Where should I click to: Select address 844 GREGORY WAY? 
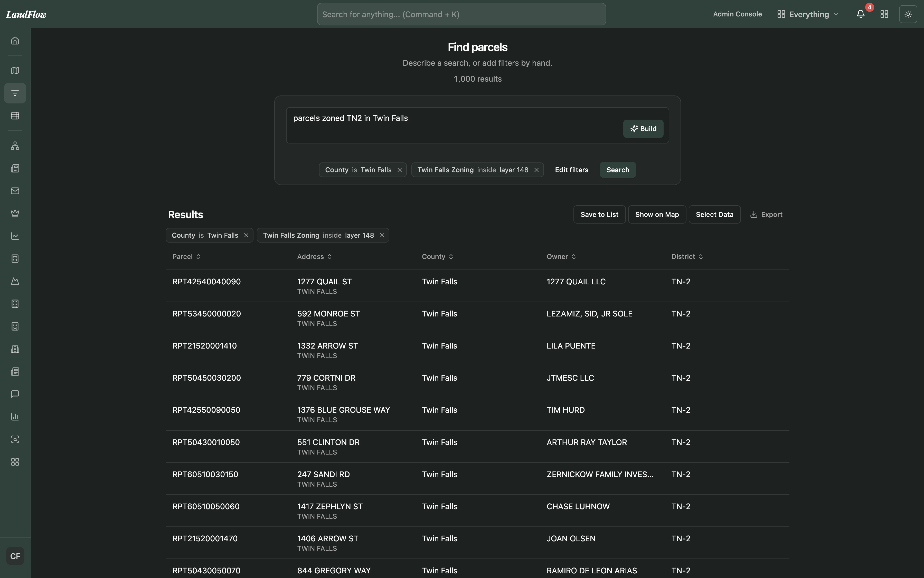click(334, 571)
